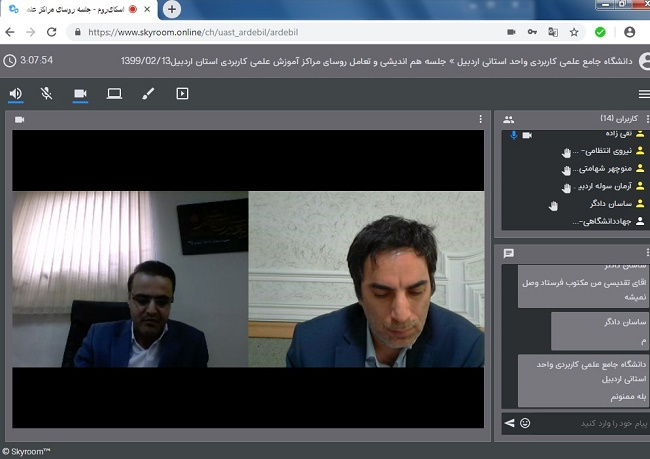Click the send message arrow icon
This screenshot has height=459, width=650.
coord(509,423)
